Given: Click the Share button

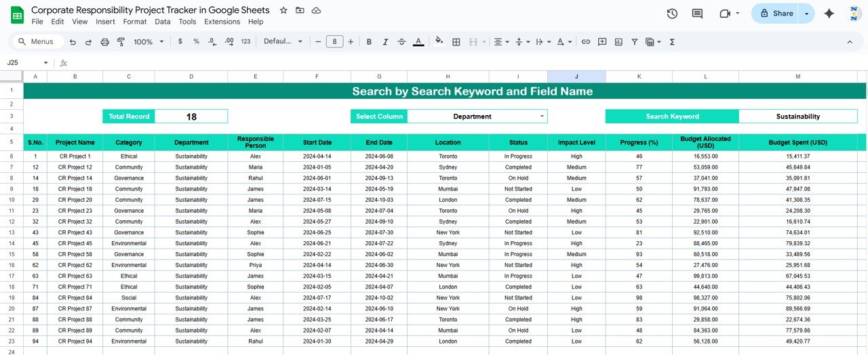Looking at the screenshot, I should (776, 14).
